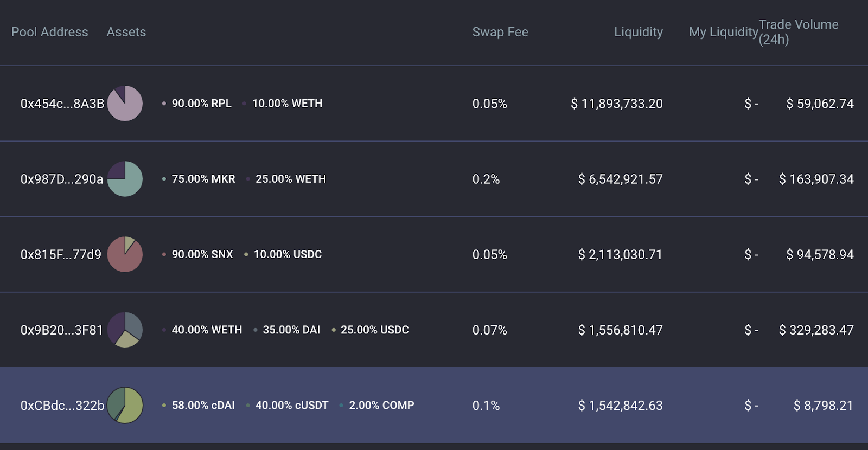Screen dimensions: 868x450
Task: Open pool address 0x454c...8A3B
Action: (x=62, y=104)
